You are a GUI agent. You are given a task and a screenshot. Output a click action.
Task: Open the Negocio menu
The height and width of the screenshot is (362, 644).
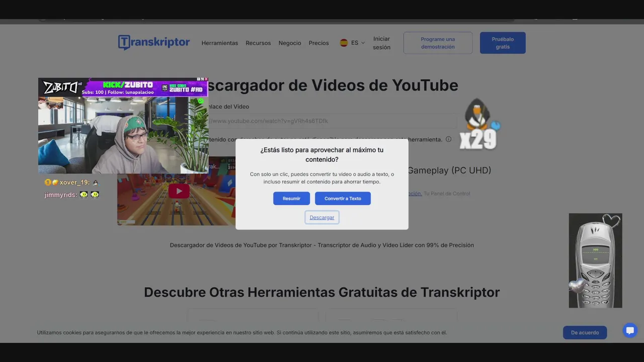point(290,43)
